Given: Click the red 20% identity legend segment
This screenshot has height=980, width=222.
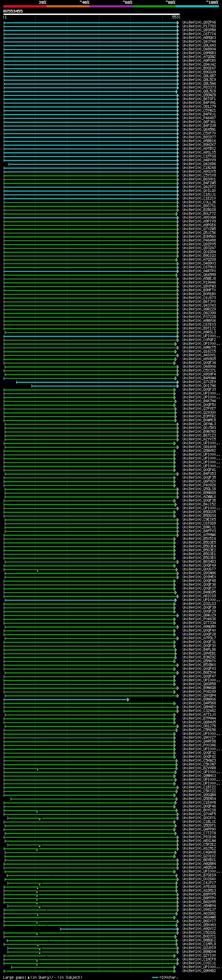Looking at the screenshot, I should coord(25,6).
